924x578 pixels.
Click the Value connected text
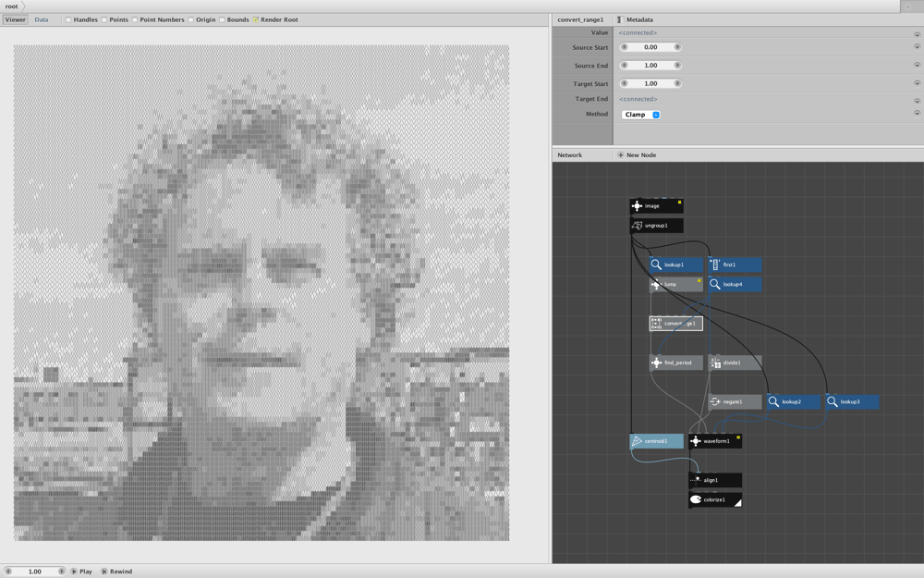638,33
